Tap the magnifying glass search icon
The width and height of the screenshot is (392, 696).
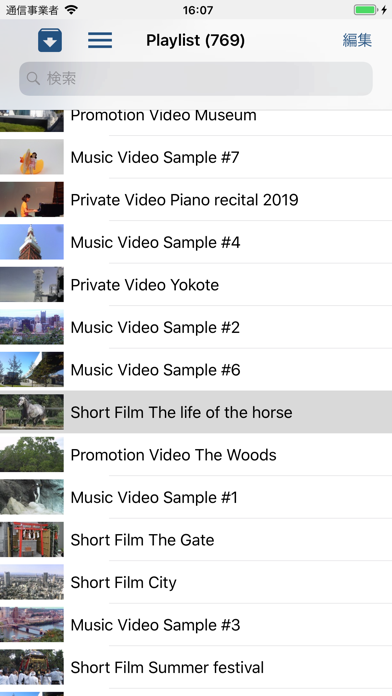click(33, 79)
